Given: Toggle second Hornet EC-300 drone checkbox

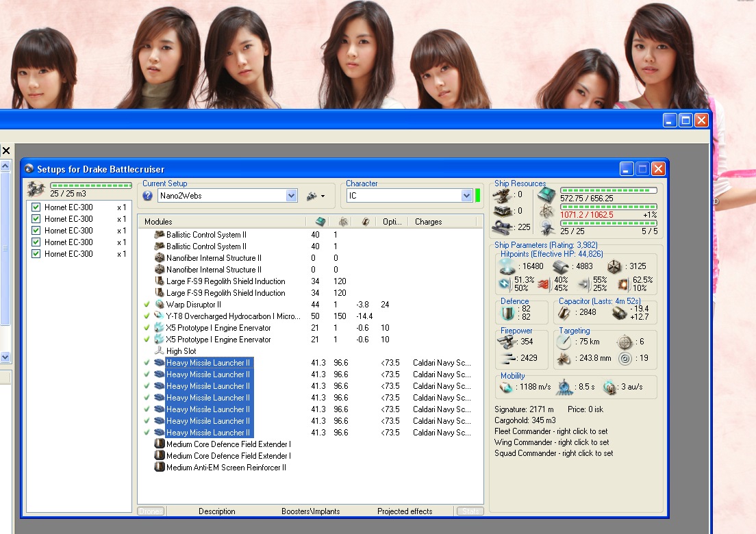Looking at the screenshot, I should 36,219.
